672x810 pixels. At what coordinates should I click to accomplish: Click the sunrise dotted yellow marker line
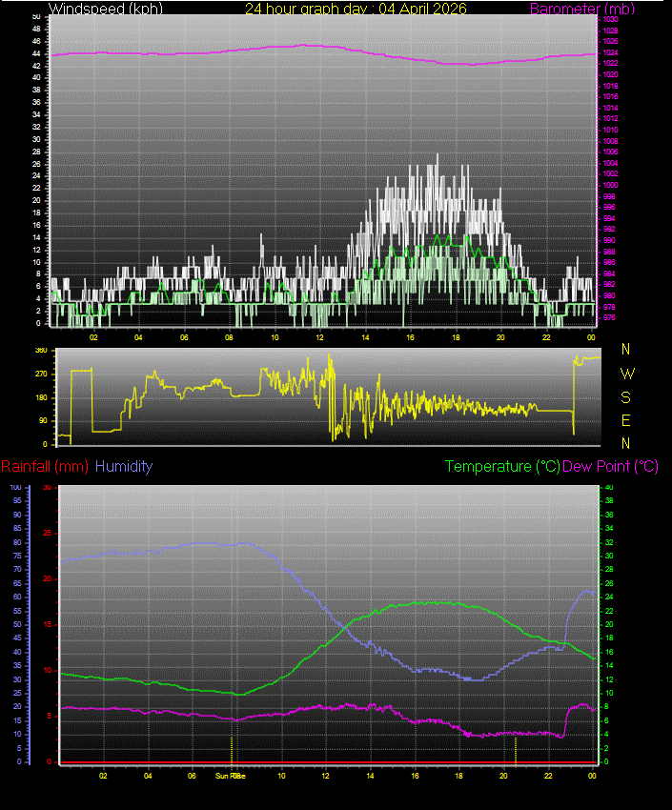(x=232, y=750)
